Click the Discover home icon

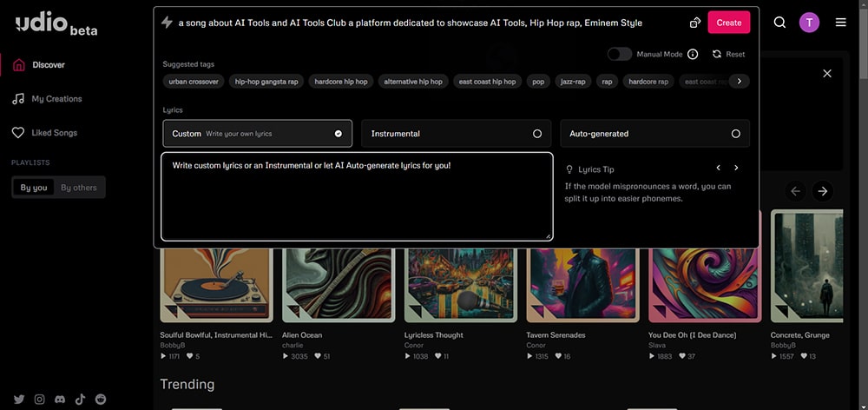(x=18, y=65)
